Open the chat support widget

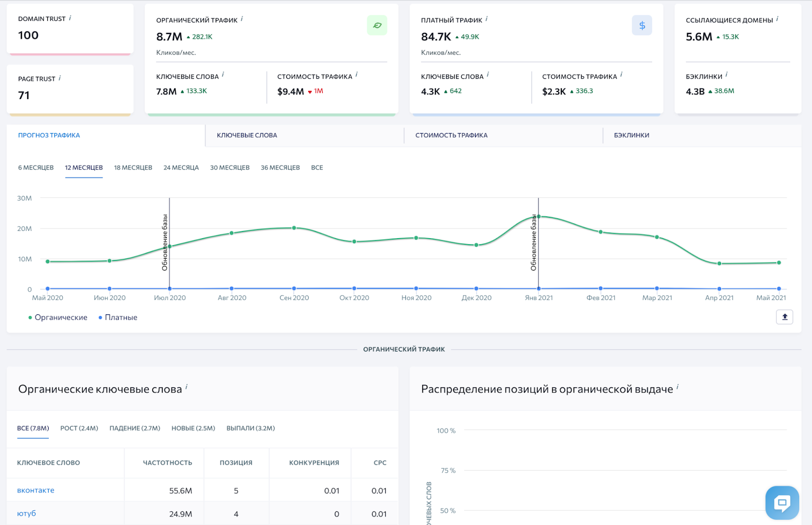tap(782, 503)
